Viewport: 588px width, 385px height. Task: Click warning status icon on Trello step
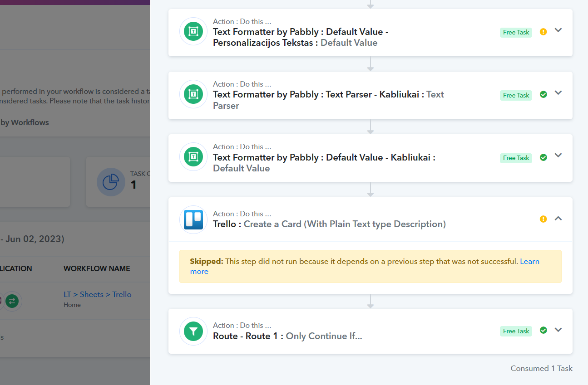click(544, 219)
